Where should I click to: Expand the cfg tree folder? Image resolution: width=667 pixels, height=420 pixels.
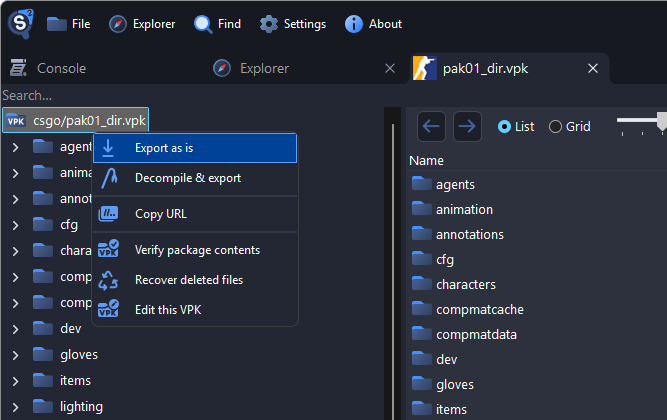pos(15,225)
